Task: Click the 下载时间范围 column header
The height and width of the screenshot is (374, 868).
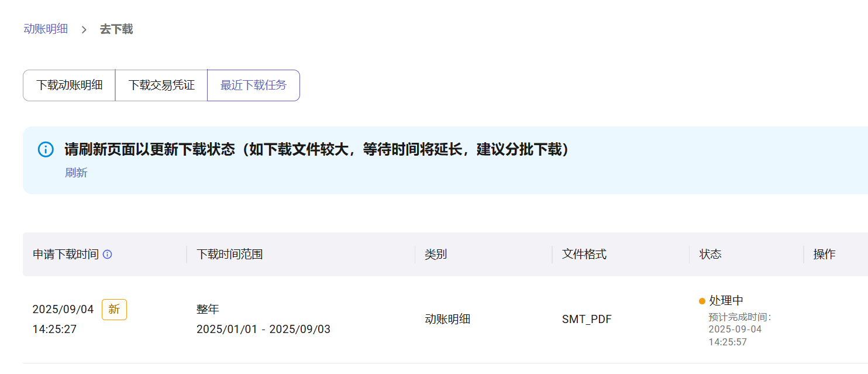Action: (x=229, y=255)
